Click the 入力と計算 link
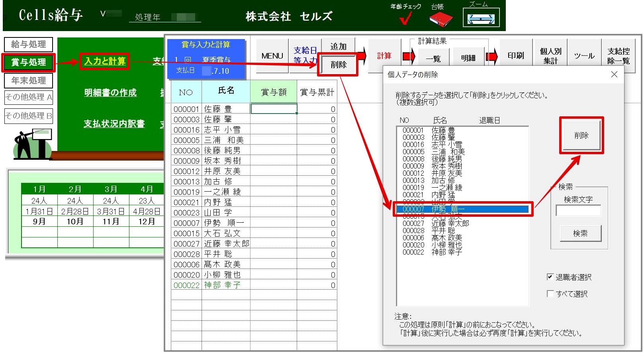Viewport: 644px width, 353px height. (x=105, y=61)
